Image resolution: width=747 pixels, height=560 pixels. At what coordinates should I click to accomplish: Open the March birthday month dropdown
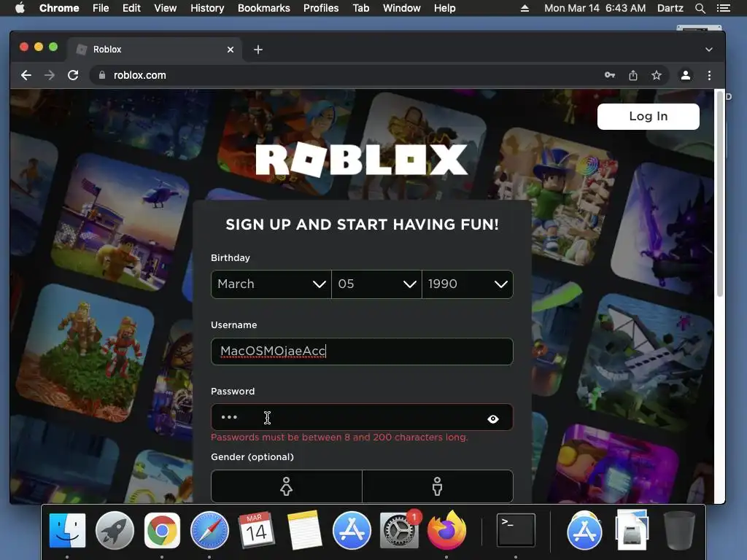[x=271, y=284]
